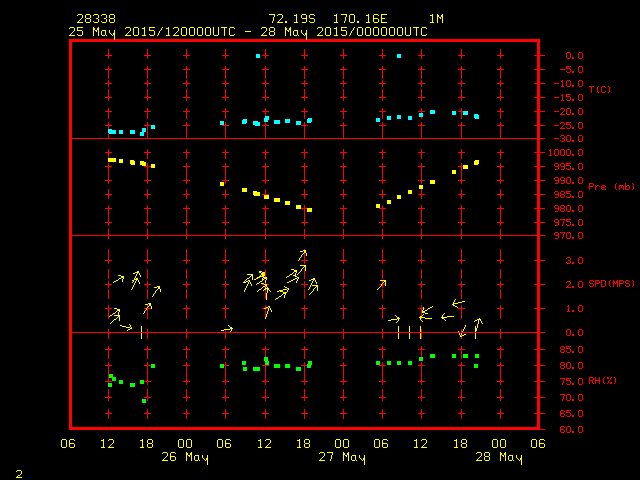Click the 27 May date label
Screen dimensions: 640x480
point(342,458)
